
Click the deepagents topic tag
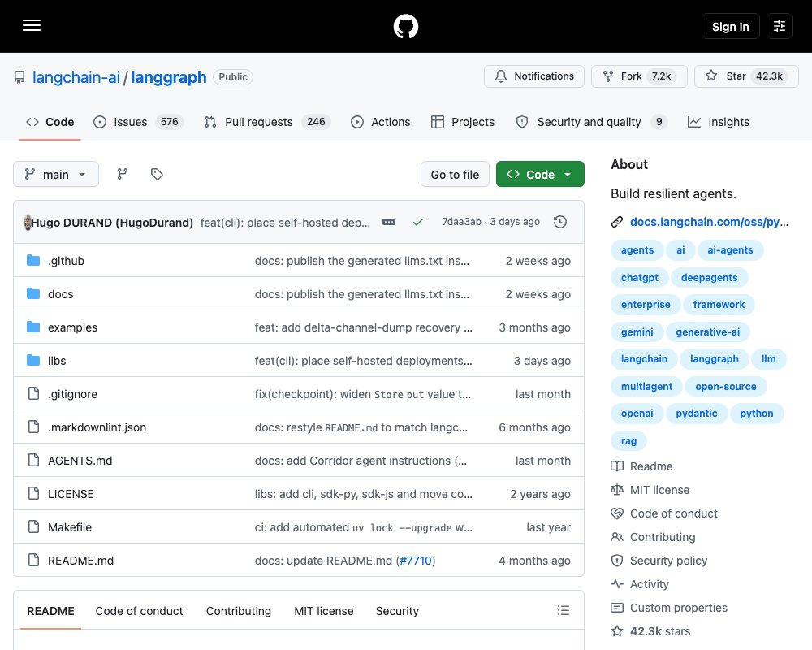[709, 277]
